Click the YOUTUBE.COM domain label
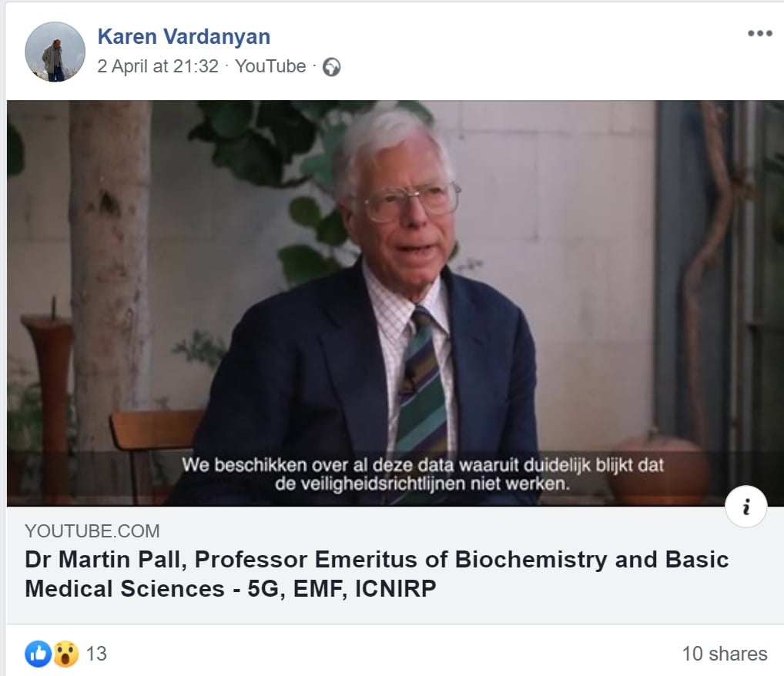Screen dimensions: 784x676 tap(92, 531)
